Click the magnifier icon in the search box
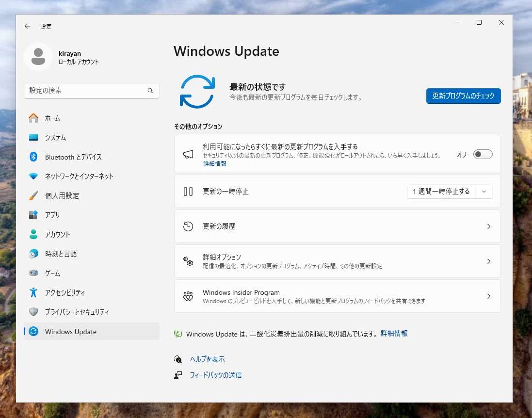532x418 pixels. (150, 91)
